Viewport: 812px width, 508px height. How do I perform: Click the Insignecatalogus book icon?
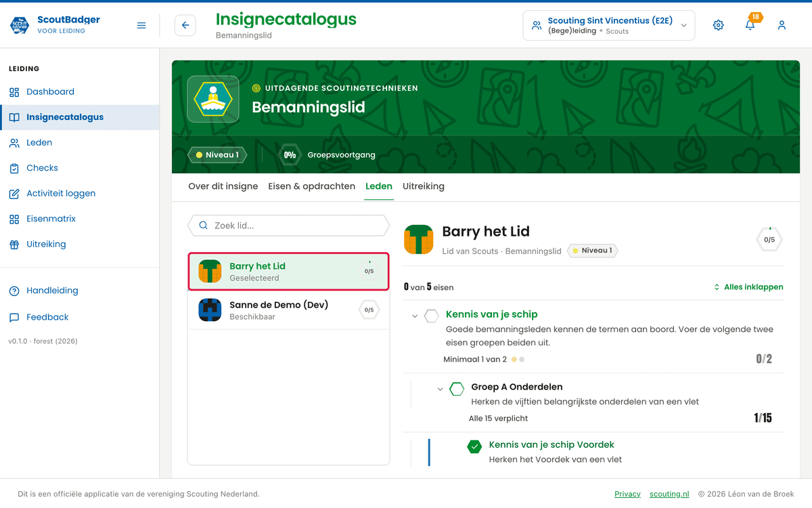[x=14, y=117]
